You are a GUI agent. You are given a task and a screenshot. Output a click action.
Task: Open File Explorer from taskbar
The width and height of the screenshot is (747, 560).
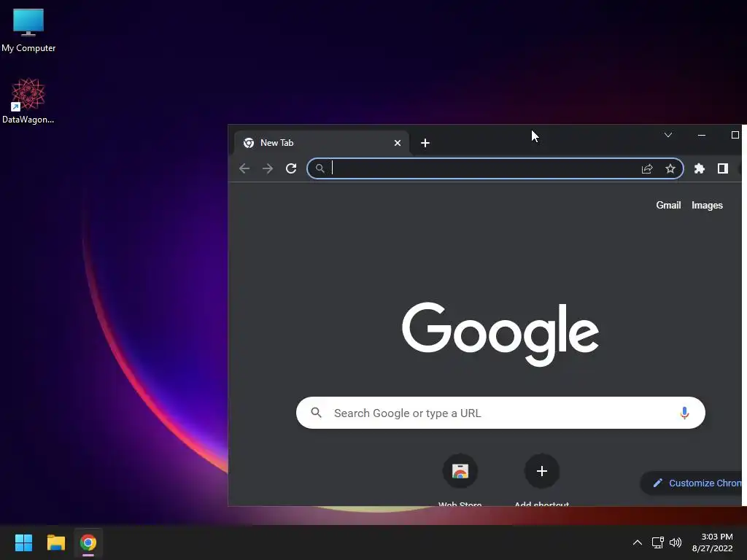pos(55,542)
